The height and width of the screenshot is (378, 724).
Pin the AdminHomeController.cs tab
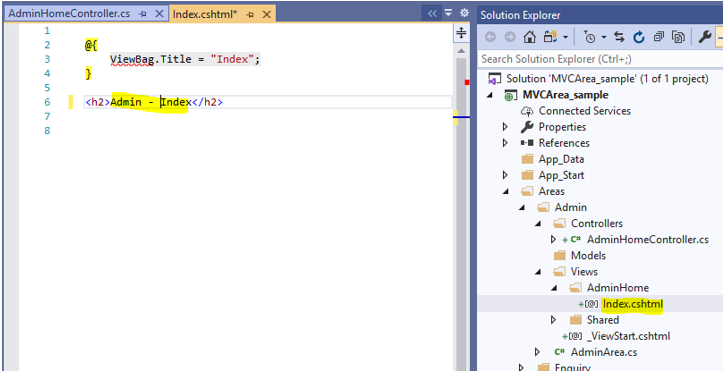pos(143,14)
